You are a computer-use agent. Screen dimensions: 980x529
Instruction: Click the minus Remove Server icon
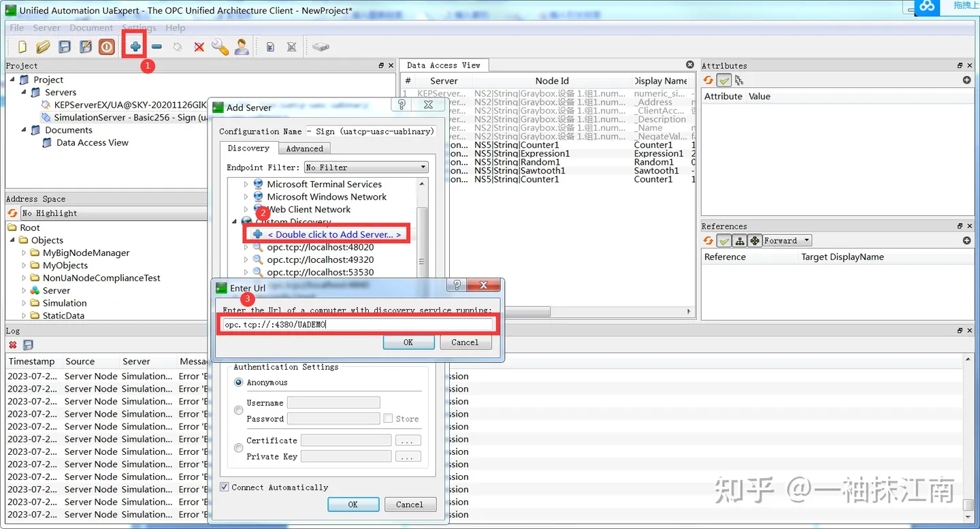click(157, 47)
